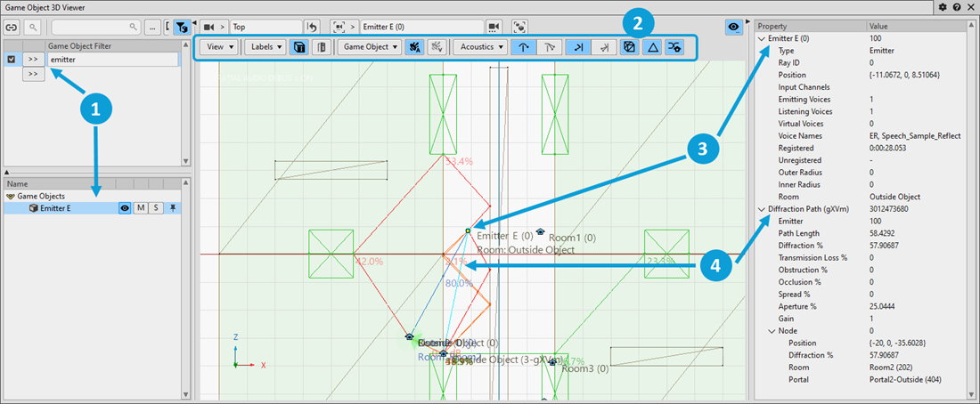Open the Labels dropdown
The width and height of the screenshot is (980, 404).
265,46
